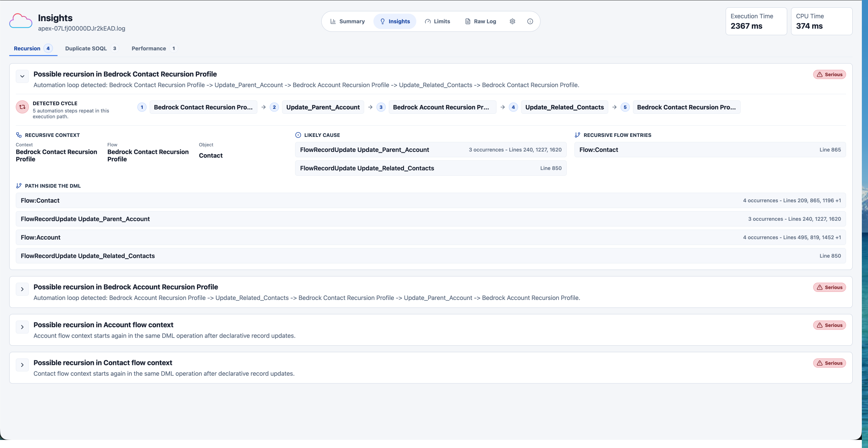The image size is (868, 448).
Task: Click the CPU Time 374 ms card
Action: click(x=821, y=22)
